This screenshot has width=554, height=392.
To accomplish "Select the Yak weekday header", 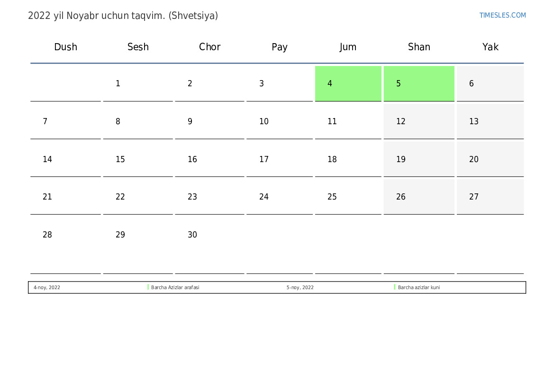I will click(x=490, y=46).
